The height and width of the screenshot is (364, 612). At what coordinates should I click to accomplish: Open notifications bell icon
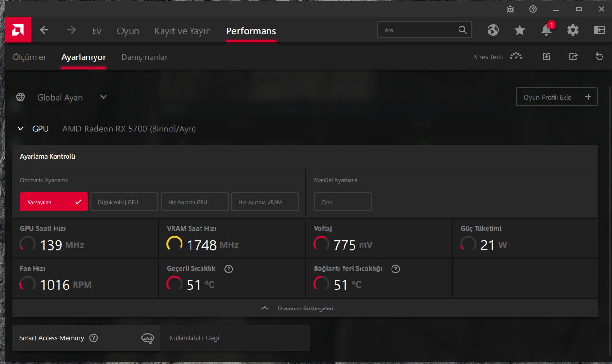546,30
